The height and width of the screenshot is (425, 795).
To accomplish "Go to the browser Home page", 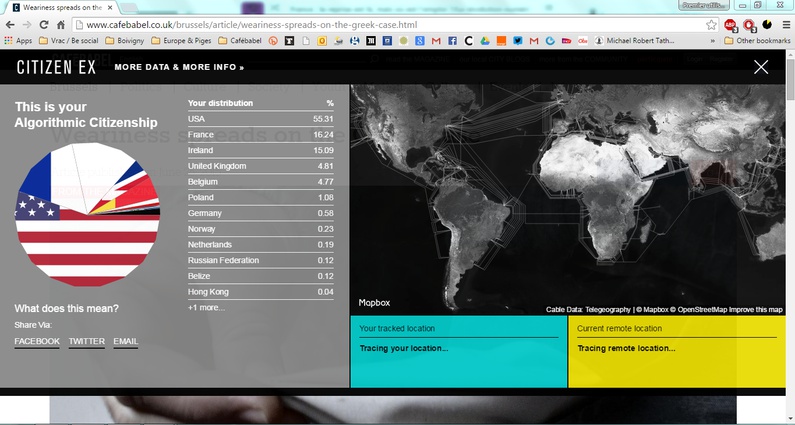I will point(60,24).
